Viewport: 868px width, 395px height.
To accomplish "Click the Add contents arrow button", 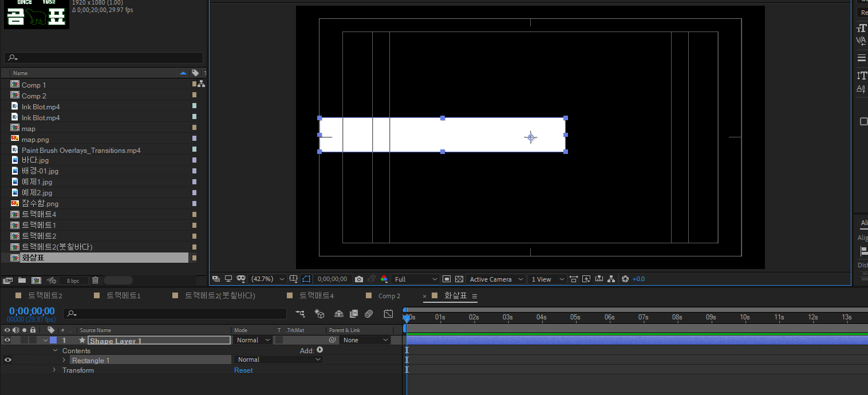I will click(319, 350).
